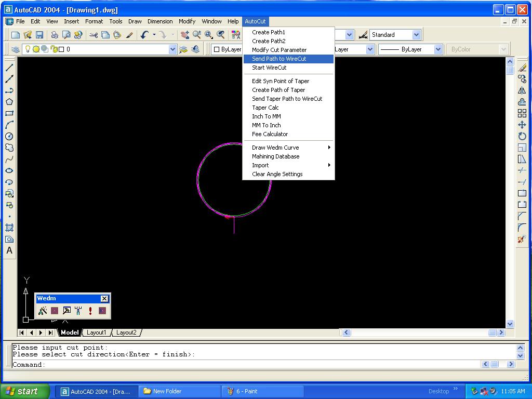This screenshot has width=532, height=399.
Task: Click the first icon in Wedm toolbar
Action: coord(43,311)
